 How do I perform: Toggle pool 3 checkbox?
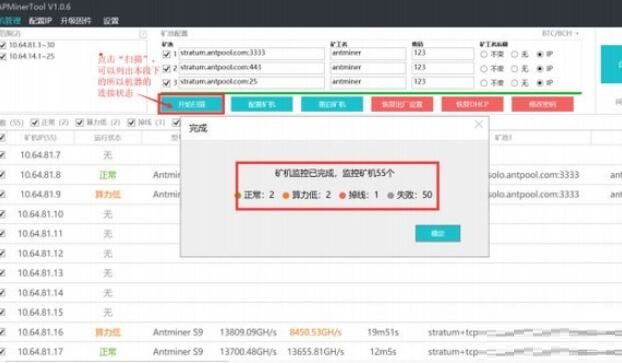click(167, 83)
